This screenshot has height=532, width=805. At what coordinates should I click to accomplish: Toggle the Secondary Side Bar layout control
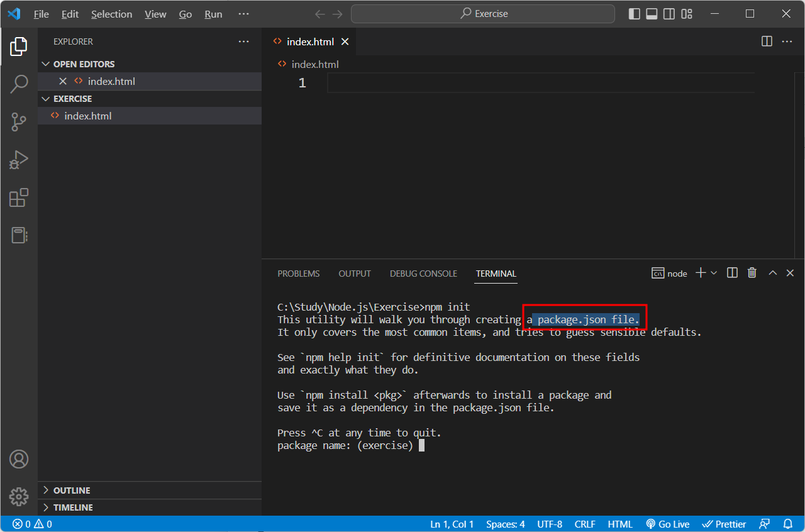tap(669, 13)
